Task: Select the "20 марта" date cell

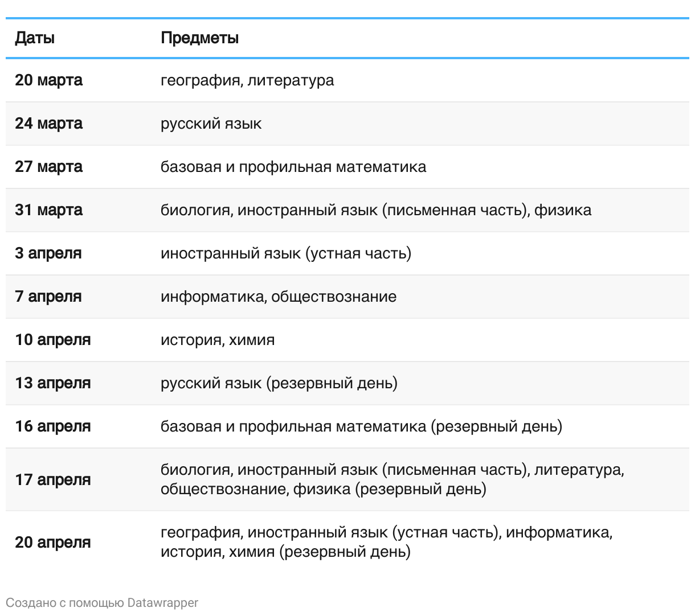Action: [48, 80]
